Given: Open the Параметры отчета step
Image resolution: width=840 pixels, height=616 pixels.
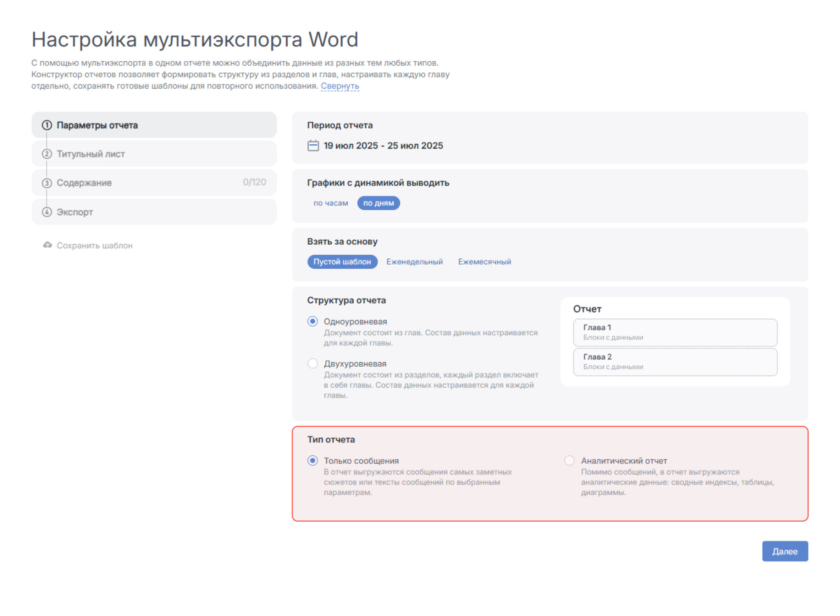Looking at the screenshot, I should [154, 125].
